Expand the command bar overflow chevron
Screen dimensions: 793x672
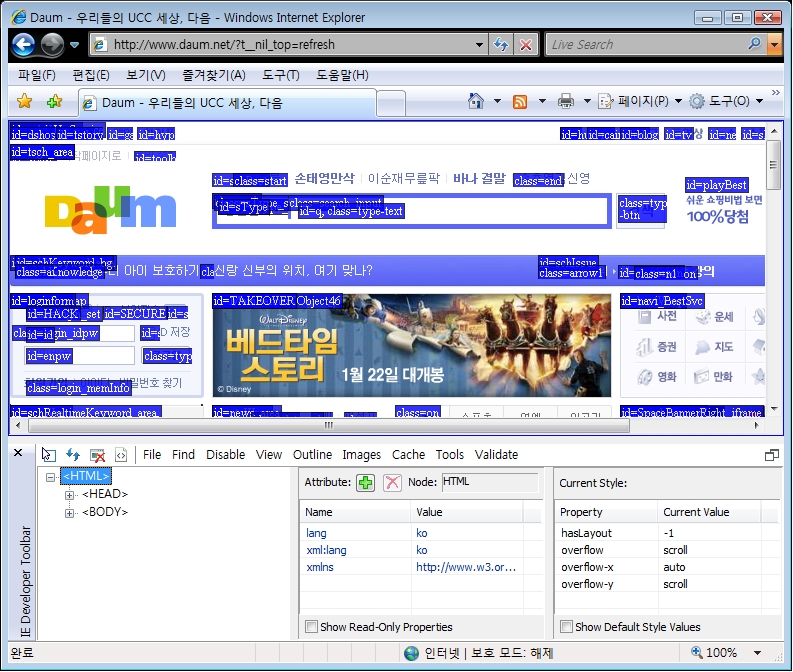pos(775,93)
